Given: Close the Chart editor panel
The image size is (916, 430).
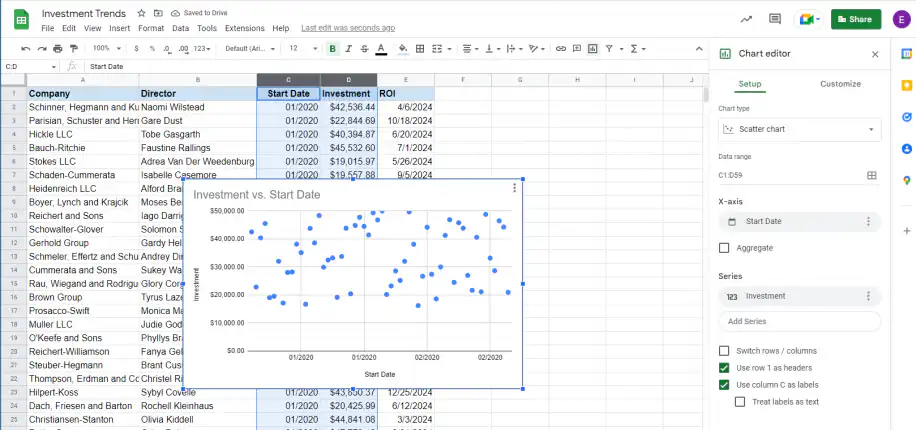Looking at the screenshot, I should 875,54.
